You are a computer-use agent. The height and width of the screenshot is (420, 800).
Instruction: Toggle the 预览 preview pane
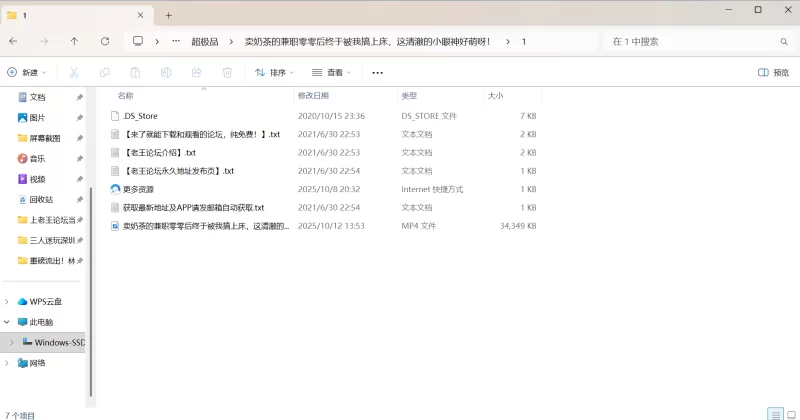tap(773, 72)
